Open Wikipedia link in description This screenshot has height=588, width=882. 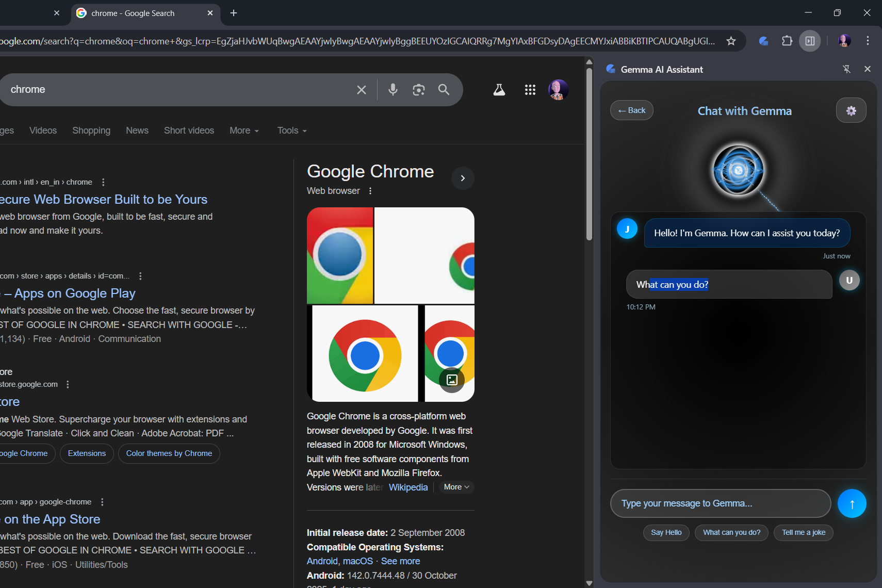408,487
